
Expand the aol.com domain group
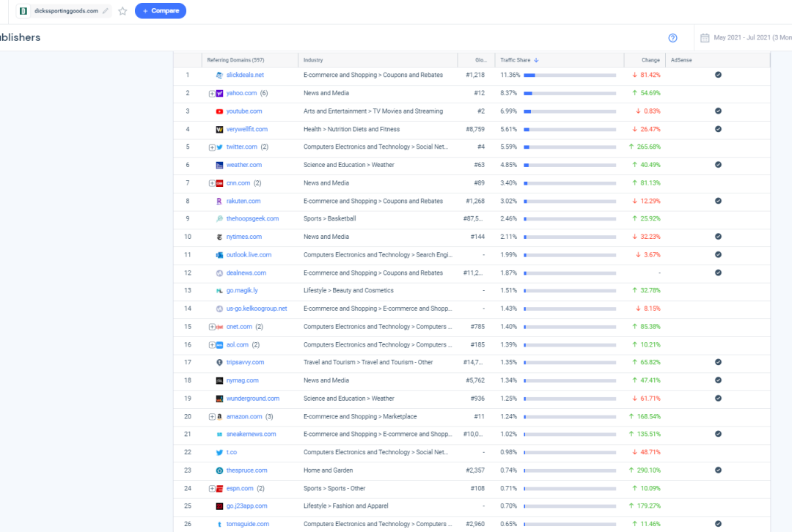pos(212,345)
